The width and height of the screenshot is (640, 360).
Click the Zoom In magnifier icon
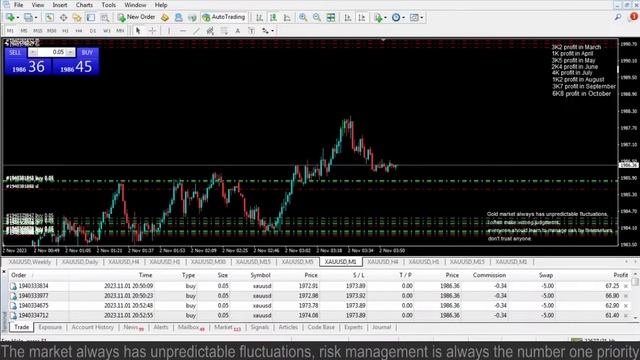click(x=303, y=18)
